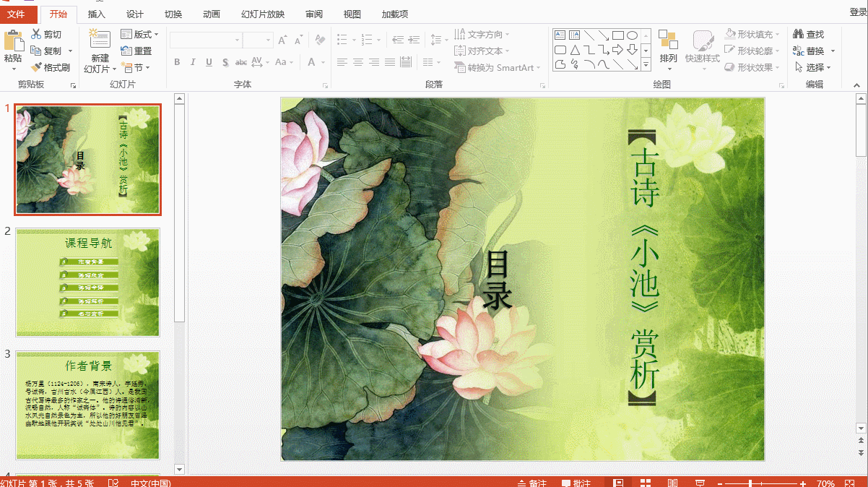
Task: Toggle underline formatting
Action: tap(209, 62)
